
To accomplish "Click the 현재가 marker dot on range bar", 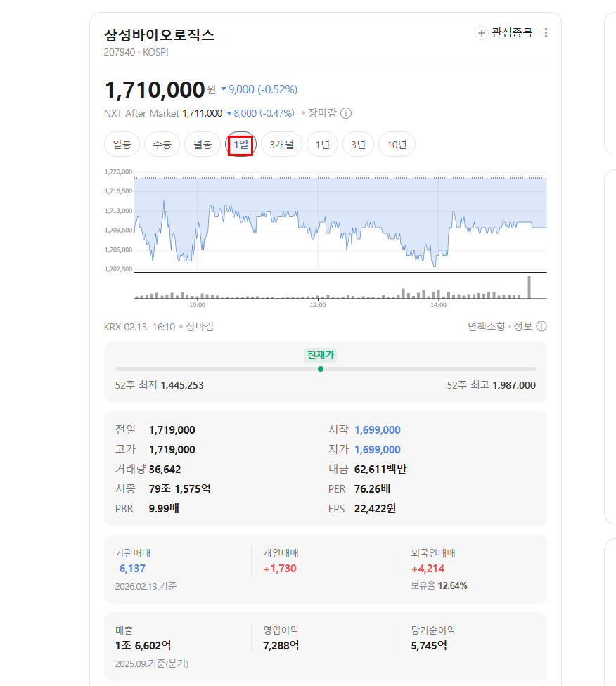I will pos(321,369).
